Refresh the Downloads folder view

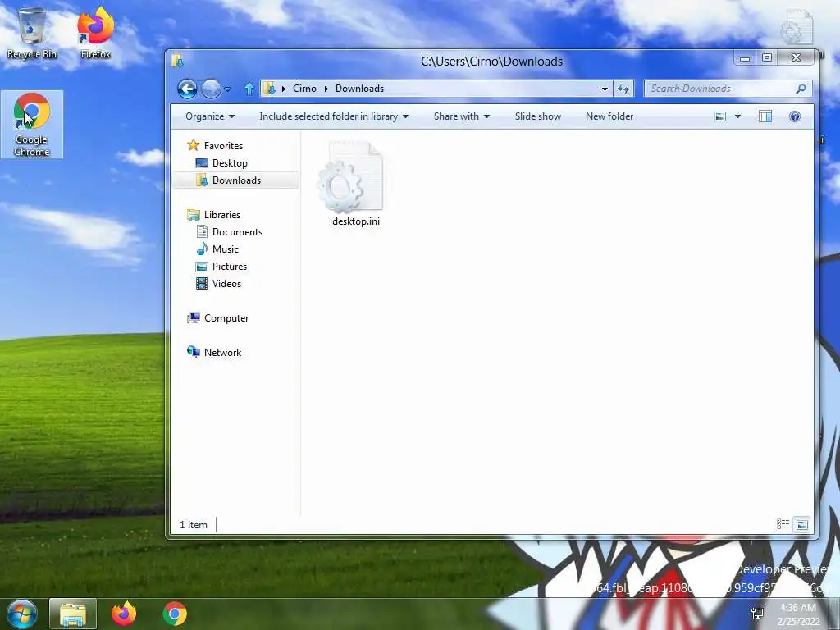point(623,89)
